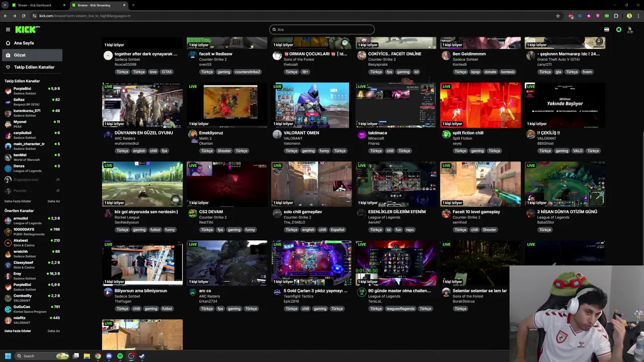Open 10000DAYS recommended channel
The image size is (644, 362).
[x=32, y=231]
